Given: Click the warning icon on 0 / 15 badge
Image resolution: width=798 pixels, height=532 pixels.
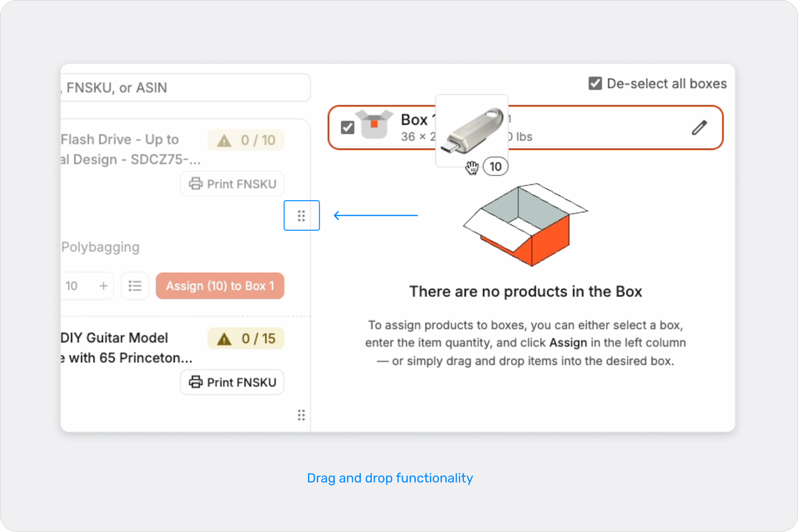Looking at the screenshot, I should pyautogui.click(x=224, y=339).
